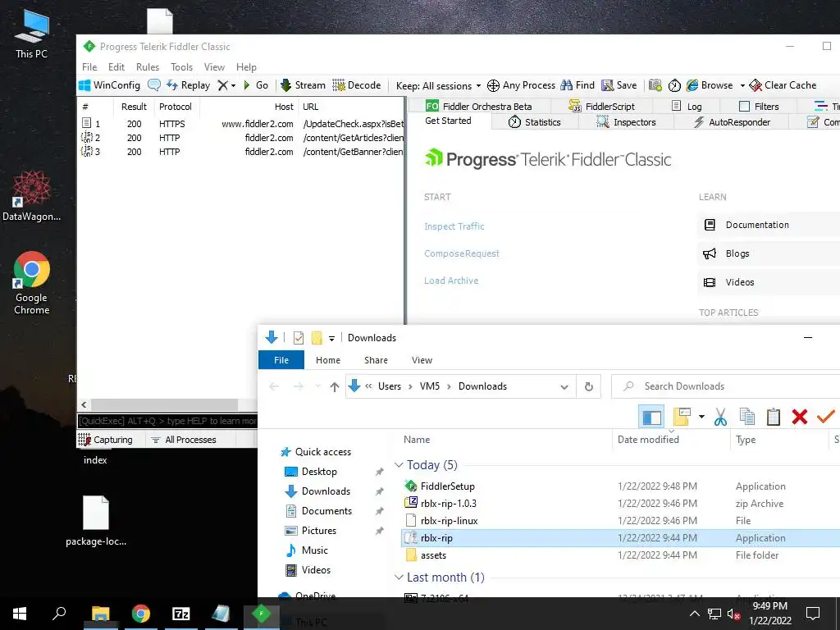The width and height of the screenshot is (840, 630).
Task: Click Paste clipboard icon in Explorer
Action: click(773, 417)
